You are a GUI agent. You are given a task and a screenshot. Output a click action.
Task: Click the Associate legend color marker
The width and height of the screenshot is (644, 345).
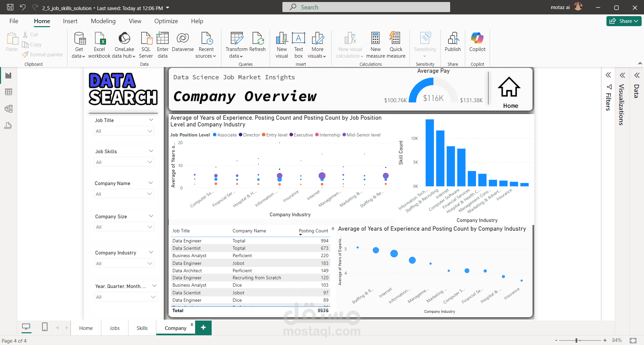(x=215, y=135)
